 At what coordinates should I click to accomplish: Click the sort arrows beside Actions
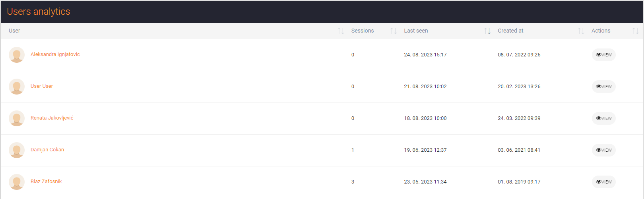[635, 31]
